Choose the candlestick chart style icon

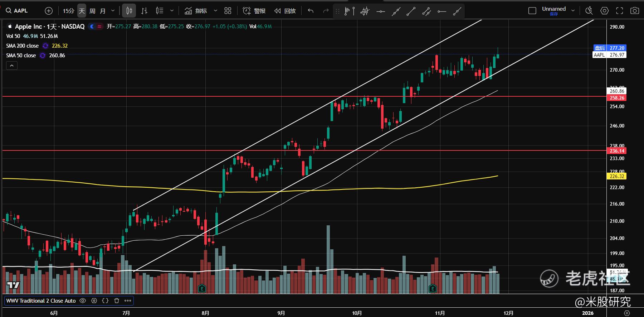point(129,11)
